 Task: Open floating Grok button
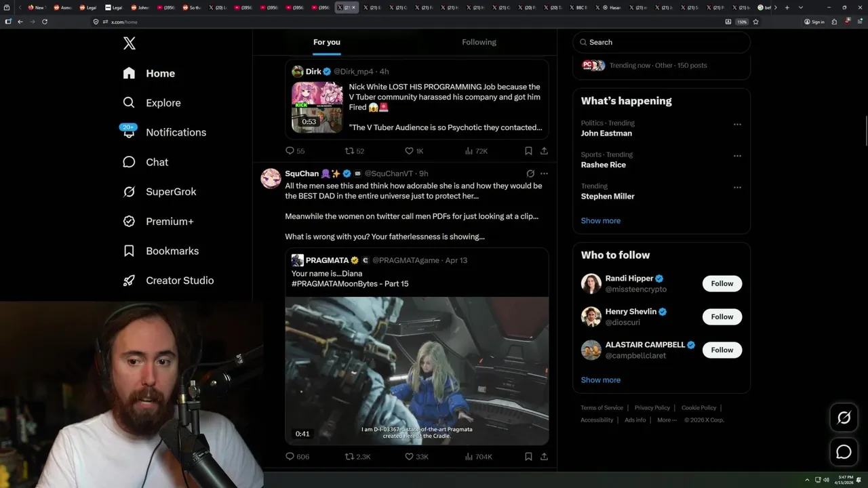844,418
